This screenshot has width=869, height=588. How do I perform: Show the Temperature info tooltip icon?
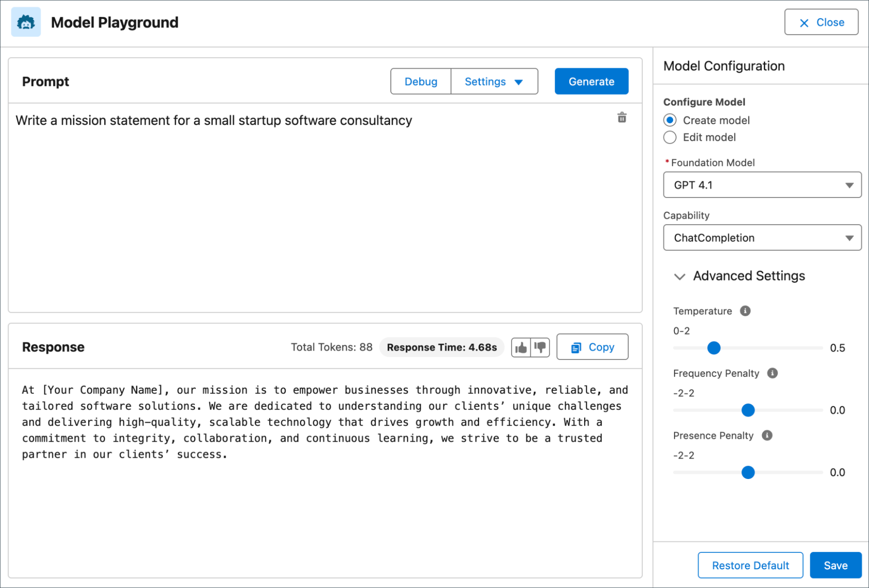point(745,311)
